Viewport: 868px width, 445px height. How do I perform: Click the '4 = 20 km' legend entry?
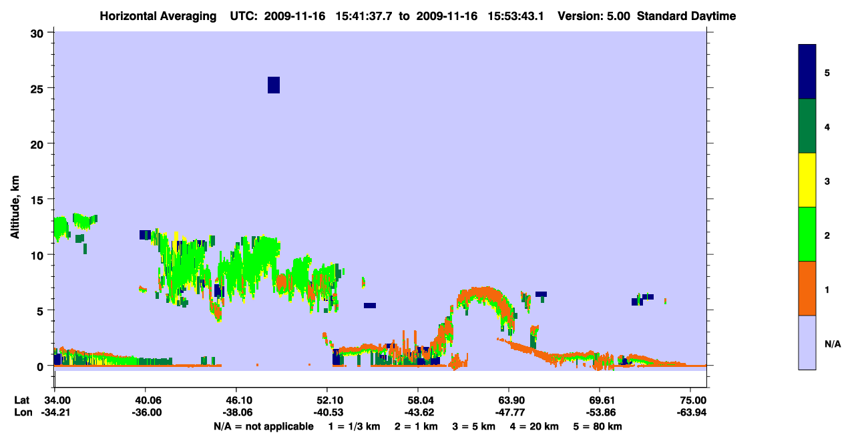[x=533, y=426]
